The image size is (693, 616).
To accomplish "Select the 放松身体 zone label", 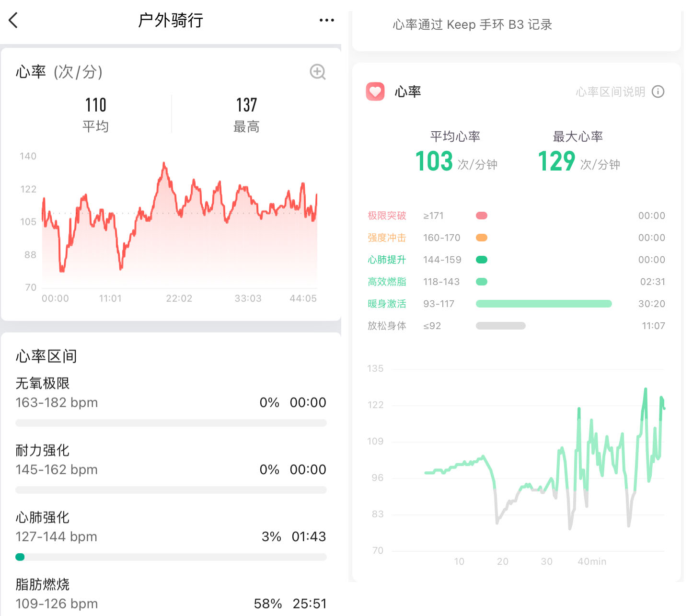I will pos(387,326).
